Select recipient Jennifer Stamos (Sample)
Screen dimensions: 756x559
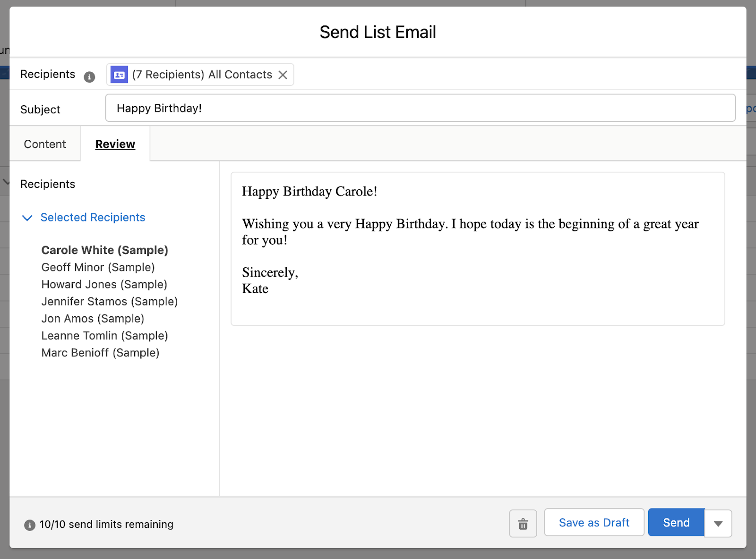[x=110, y=301]
